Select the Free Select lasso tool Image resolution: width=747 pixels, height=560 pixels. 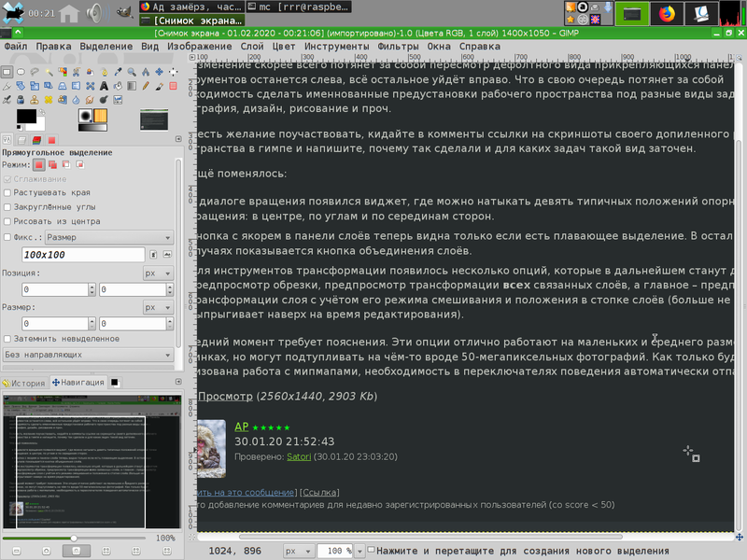click(35, 72)
